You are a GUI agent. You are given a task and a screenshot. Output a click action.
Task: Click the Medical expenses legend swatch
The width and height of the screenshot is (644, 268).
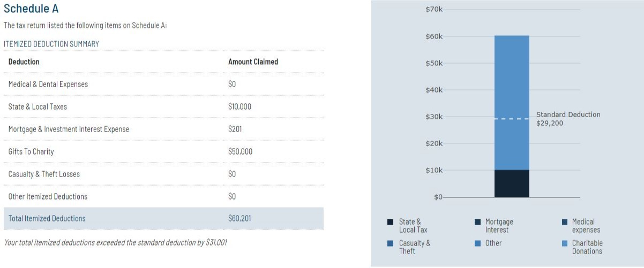(x=564, y=222)
